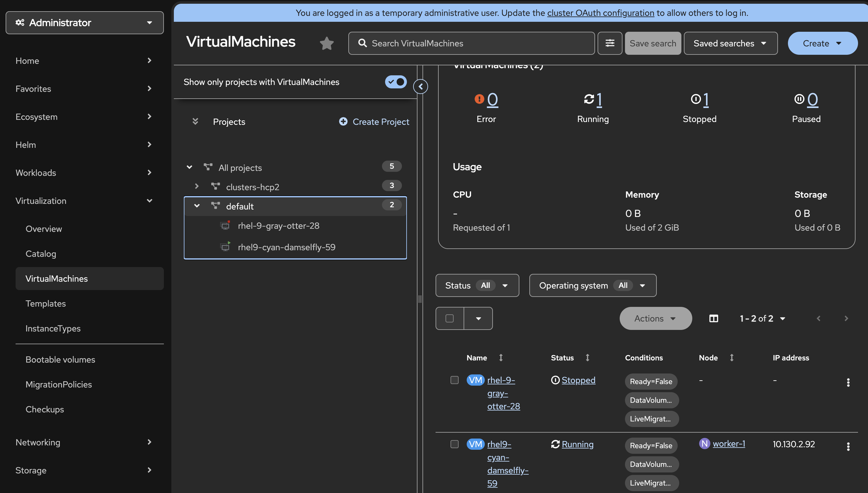This screenshot has width=868, height=493.
Task: Open the kebab menu for the rhel-9-gray-otter-28 row
Action: (x=848, y=382)
